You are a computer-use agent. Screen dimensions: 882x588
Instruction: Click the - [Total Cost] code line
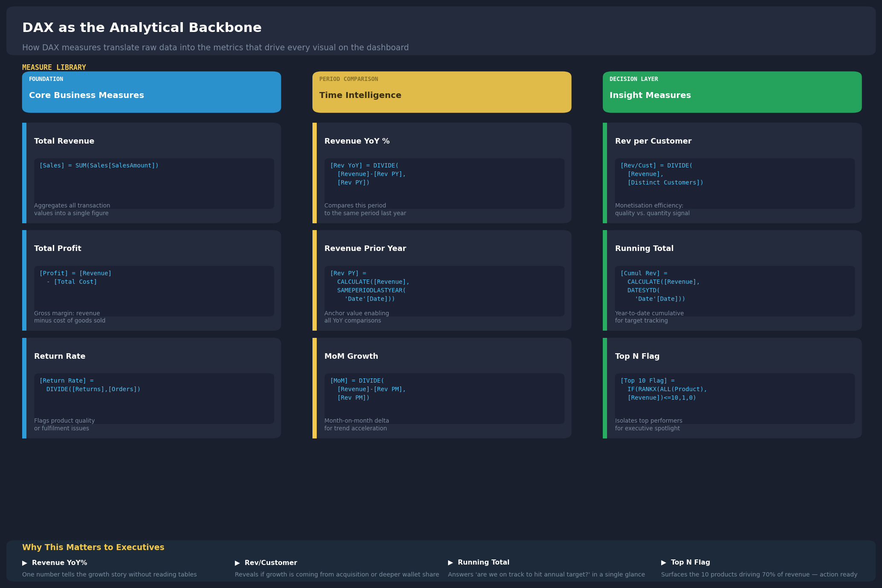coord(72,282)
